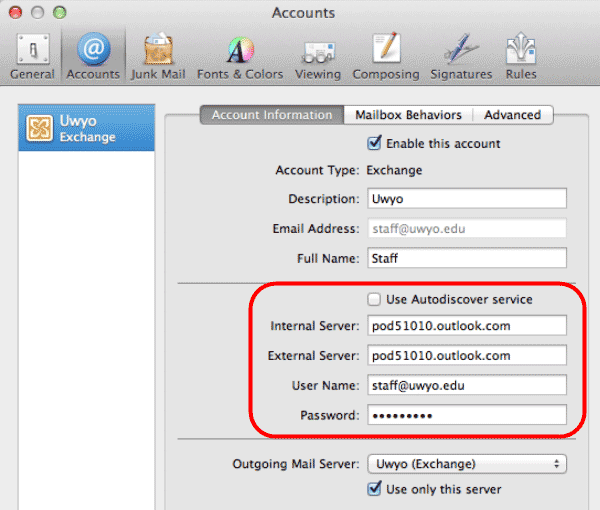Click into the Full Name field
This screenshot has height=510, width=600.
pyautogui.click(x=467, y=258)
